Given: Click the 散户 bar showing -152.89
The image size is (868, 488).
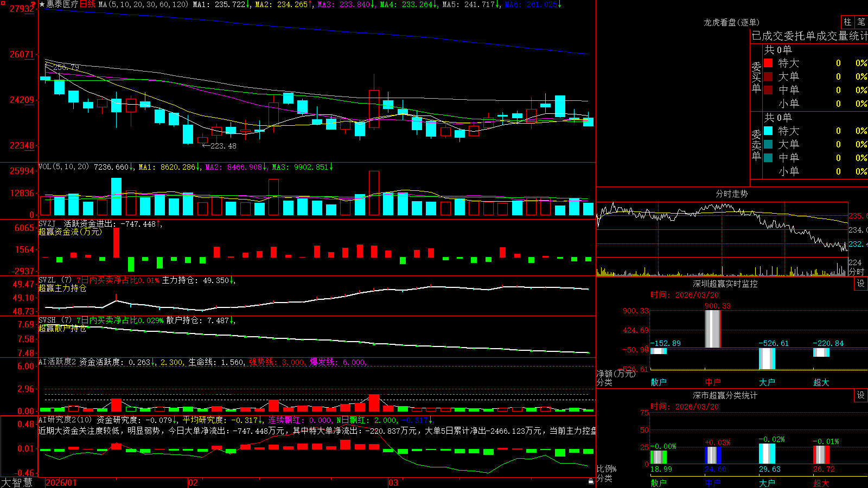Looking at the screenshot, I should click(659, 351).
